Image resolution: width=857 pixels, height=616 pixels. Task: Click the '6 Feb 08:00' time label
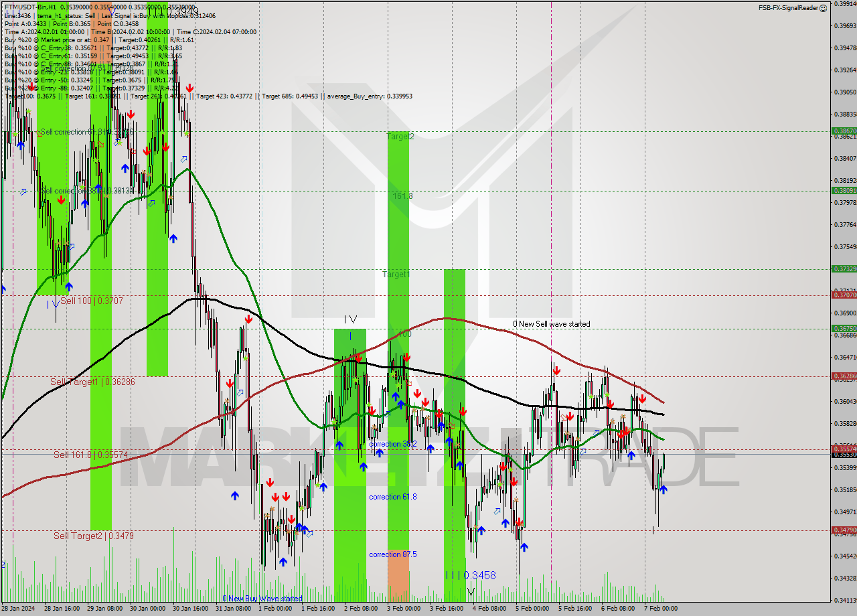pos(618,609)
